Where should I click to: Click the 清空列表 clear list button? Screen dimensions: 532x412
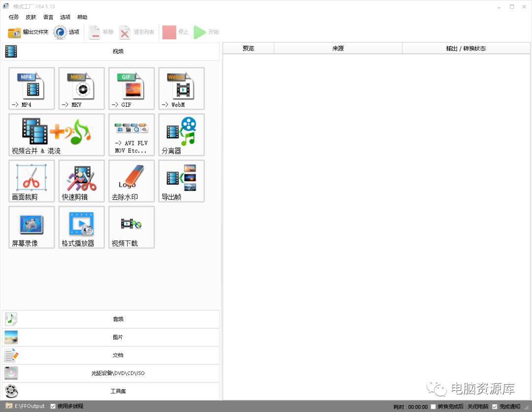137,32
